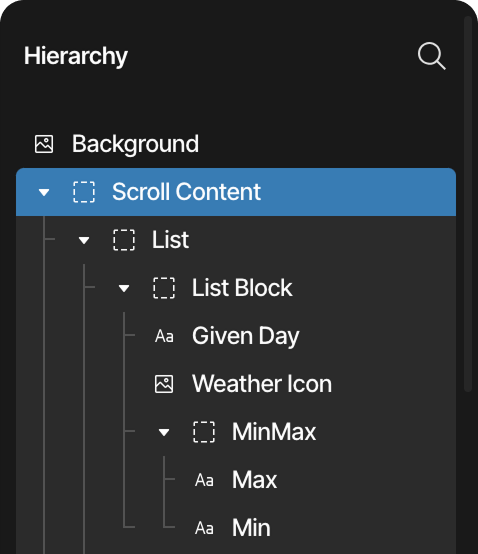Open the Hierarchy search magnifier icon

[431, 56]
